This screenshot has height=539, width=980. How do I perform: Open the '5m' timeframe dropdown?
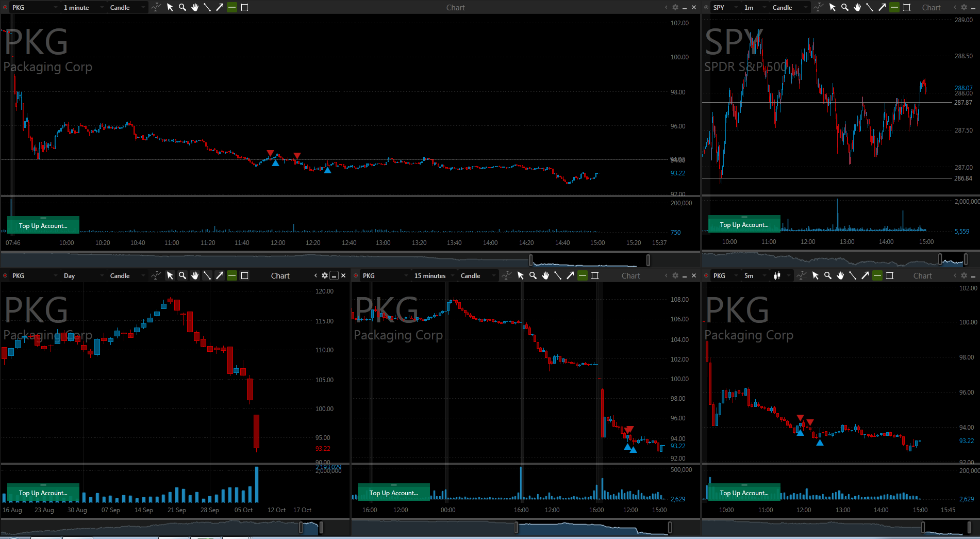[x=755, y=275]
